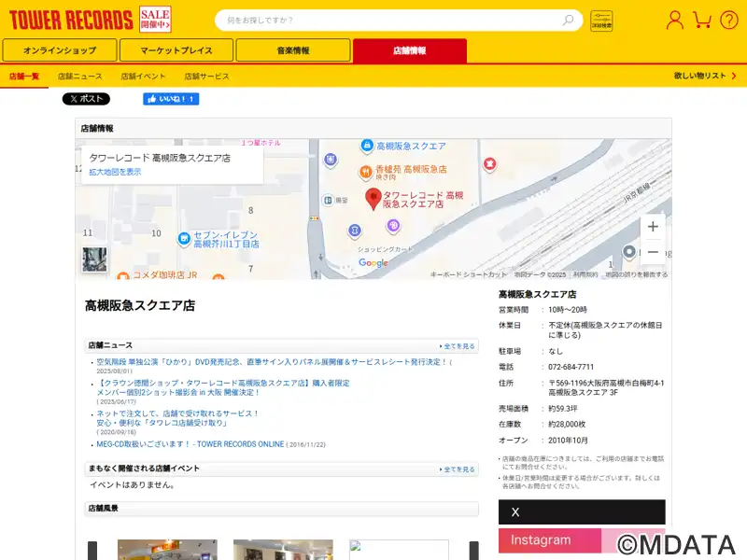Select the 音楽情報 tab
747x560 pixels.
(293, 50)
